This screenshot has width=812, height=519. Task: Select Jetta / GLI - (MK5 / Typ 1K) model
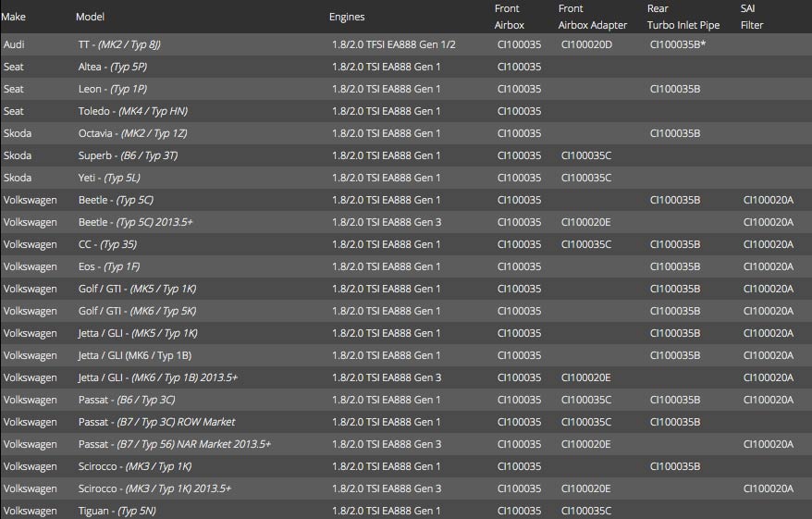(x=139, y=334)
